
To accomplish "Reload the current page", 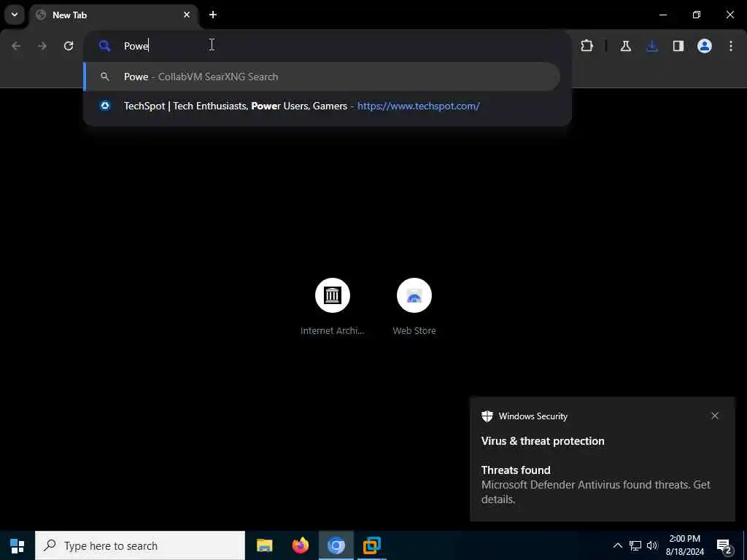I will 69,46.
